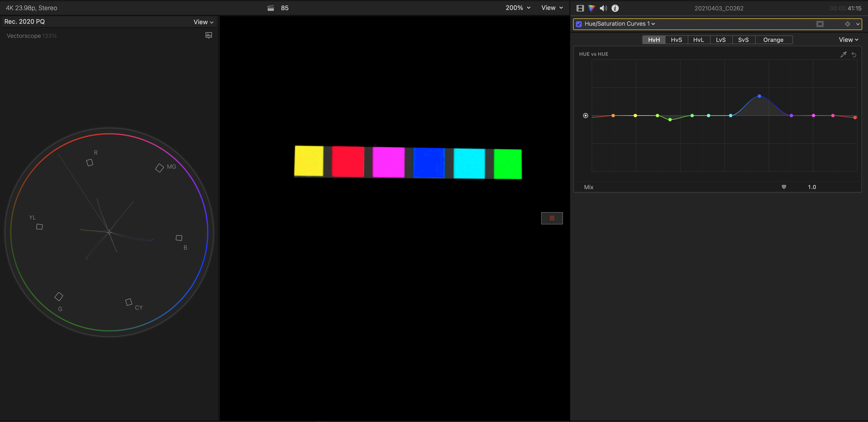Select the blue control point on curve peak
Image resolution: width=868 pixels, height=422 pixels.
(x=759, y=96)
